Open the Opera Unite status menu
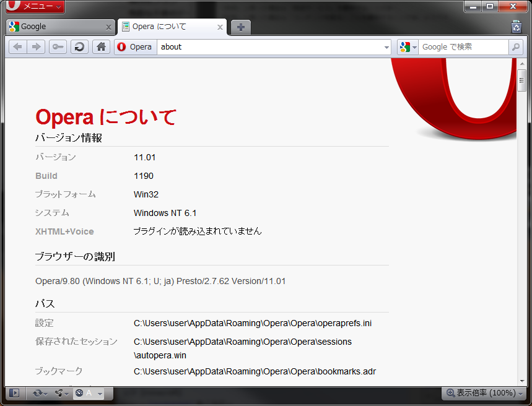Screen dimensions: 532x406 pyautogui.click(x=62, y=393)
